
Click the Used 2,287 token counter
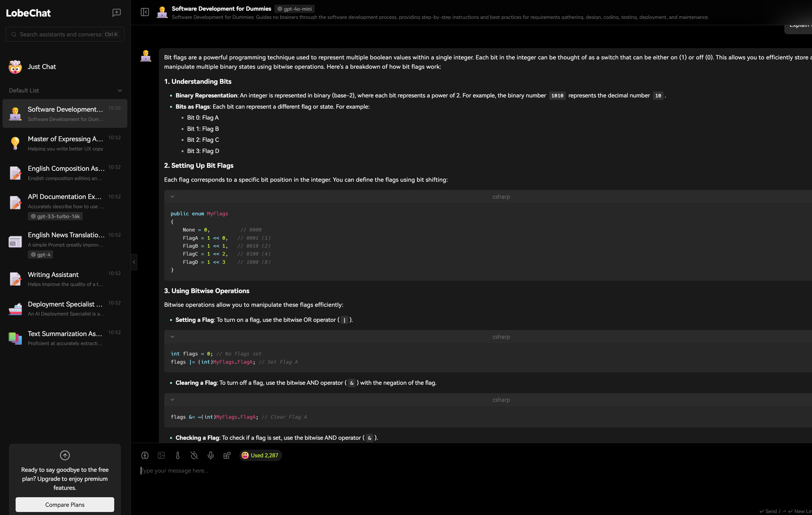tap(260, 455)
